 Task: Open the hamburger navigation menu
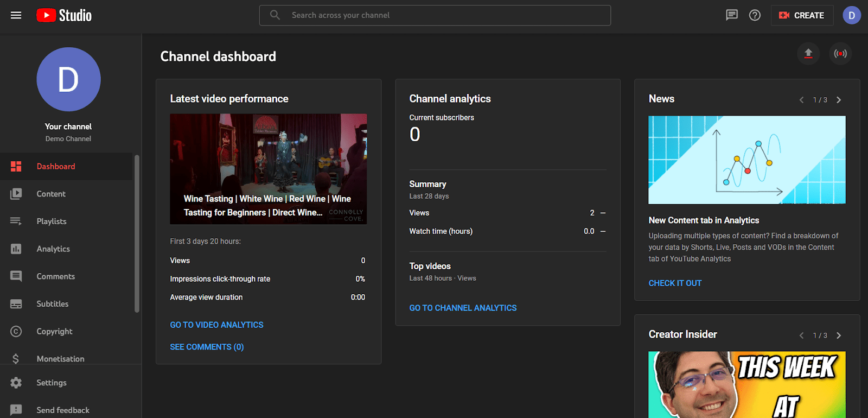[16, 15]
